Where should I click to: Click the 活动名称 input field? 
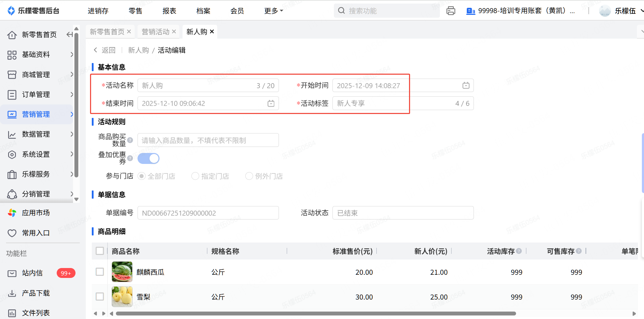(208, 85)
